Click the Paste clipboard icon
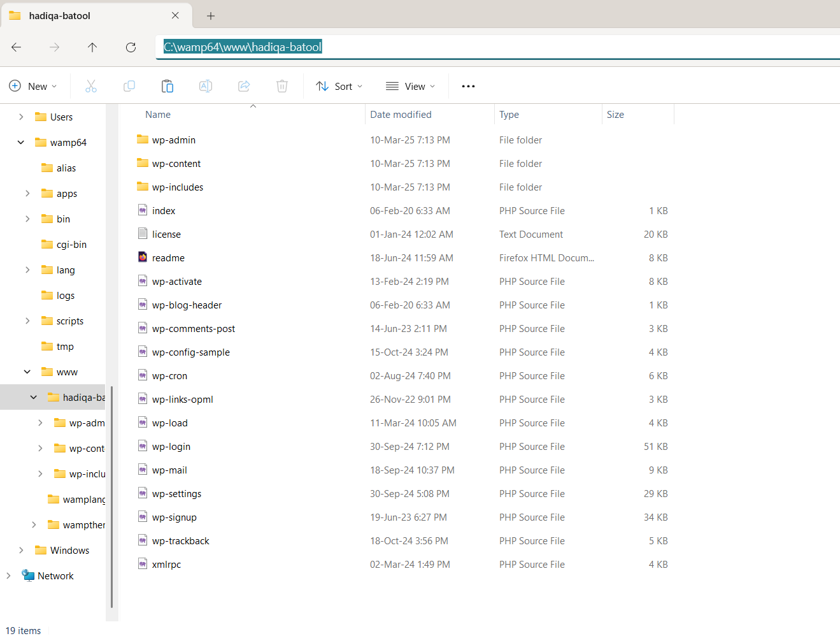The height and width of the screenshot is (636, 840). pyautogui.click(x=167, y=86)
